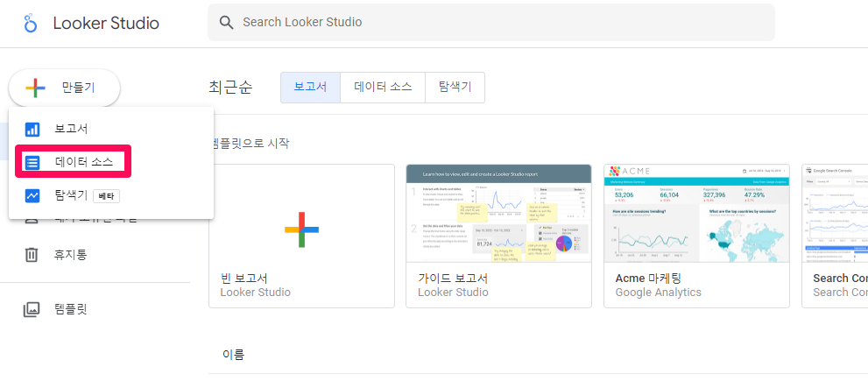The height and width of the screenshot is (381, 868).
Task: Switch to the 탐색기 tab
Action: (455, 88)
